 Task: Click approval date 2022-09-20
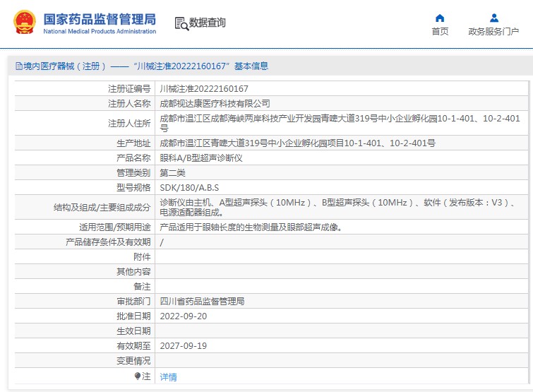[184, 316]
